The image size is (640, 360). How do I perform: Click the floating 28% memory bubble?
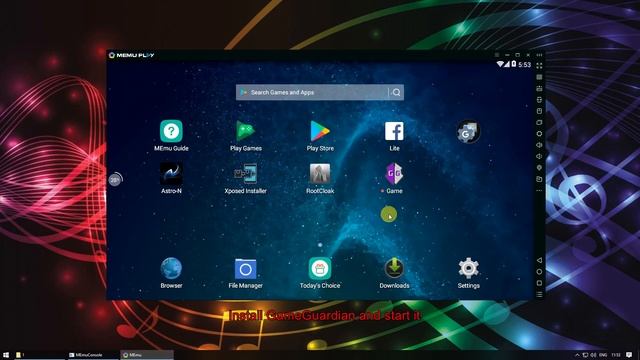(x=115, y=180)
